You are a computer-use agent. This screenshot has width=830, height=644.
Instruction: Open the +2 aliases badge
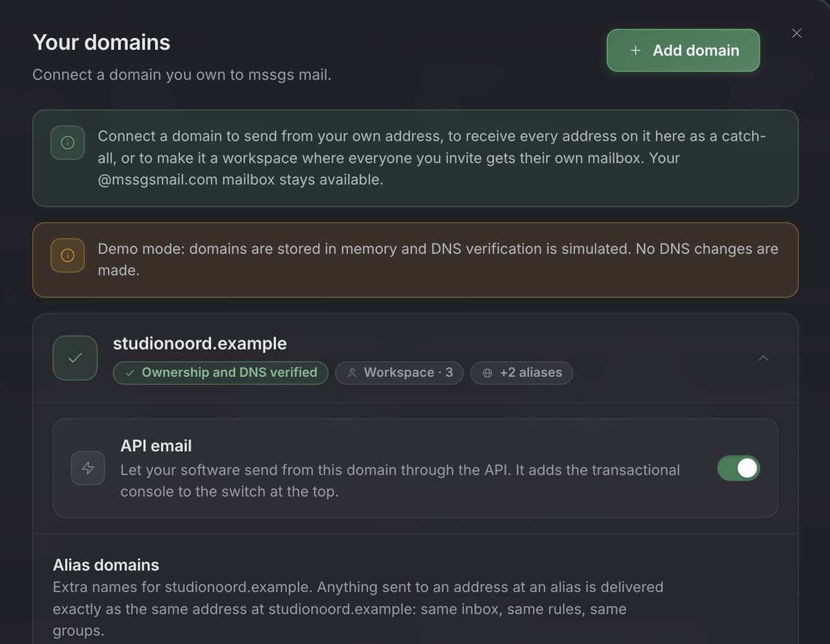point(522,372)
